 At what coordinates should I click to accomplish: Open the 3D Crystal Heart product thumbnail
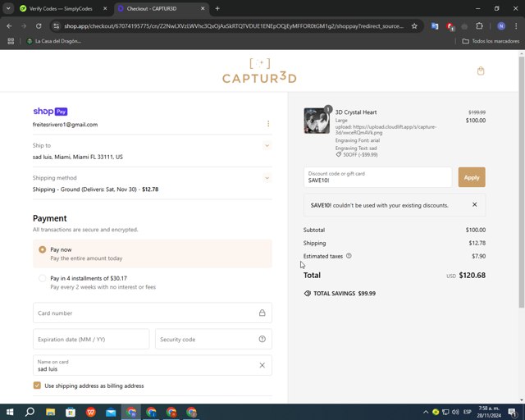click(317, 121)
